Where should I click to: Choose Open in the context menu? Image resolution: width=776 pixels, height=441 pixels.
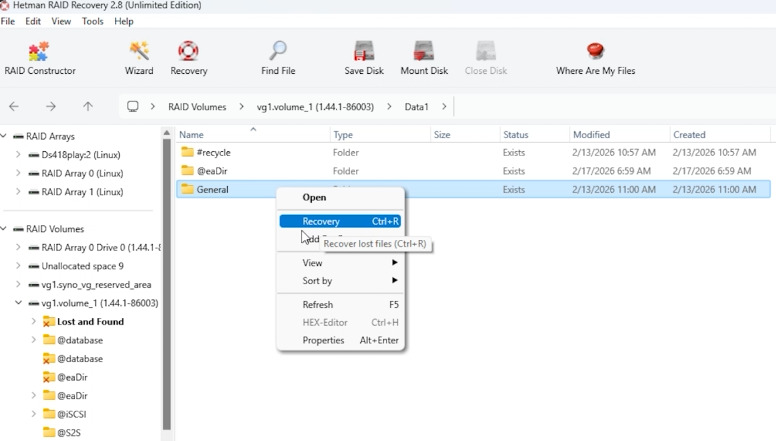(340, 197)
